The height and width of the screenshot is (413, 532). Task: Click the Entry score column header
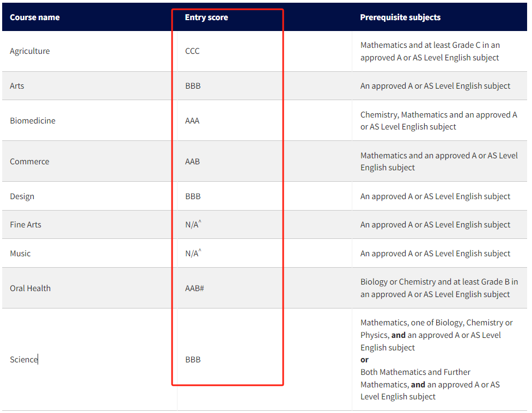point(206,17)
